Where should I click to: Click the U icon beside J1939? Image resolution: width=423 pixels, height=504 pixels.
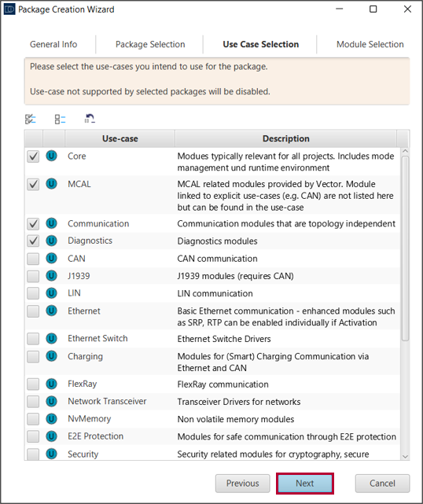click(x=51, y=276)
